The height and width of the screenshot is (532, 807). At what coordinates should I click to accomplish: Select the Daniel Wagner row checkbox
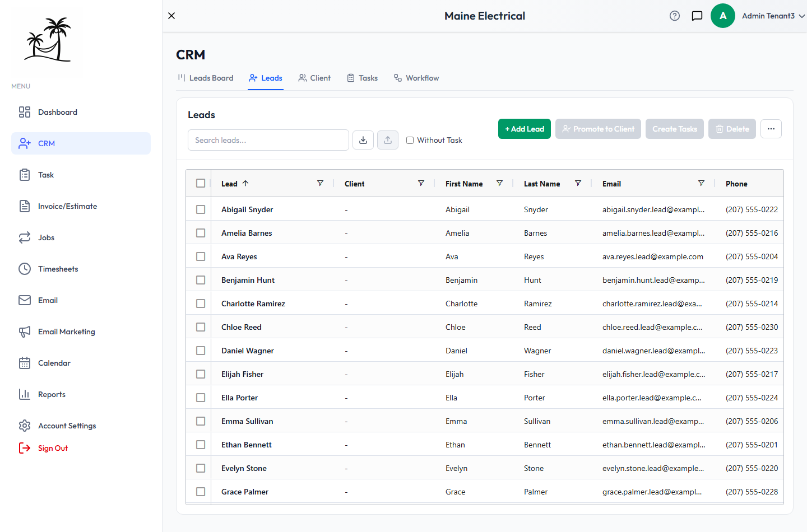coord(201,351)
